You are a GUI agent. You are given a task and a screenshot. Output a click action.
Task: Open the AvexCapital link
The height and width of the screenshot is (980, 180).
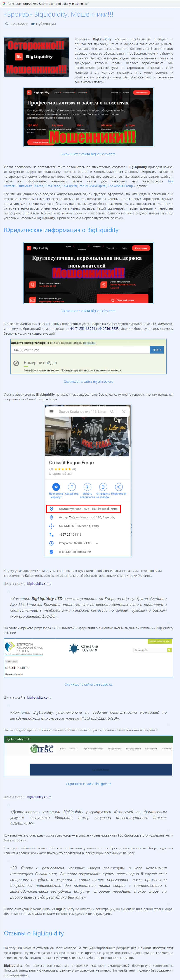tap(98, 186)
